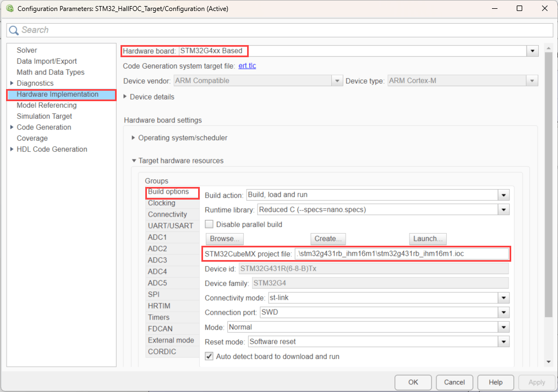
Task: Click the vertical scrollbar down arrow
Action: pos(548,362)
